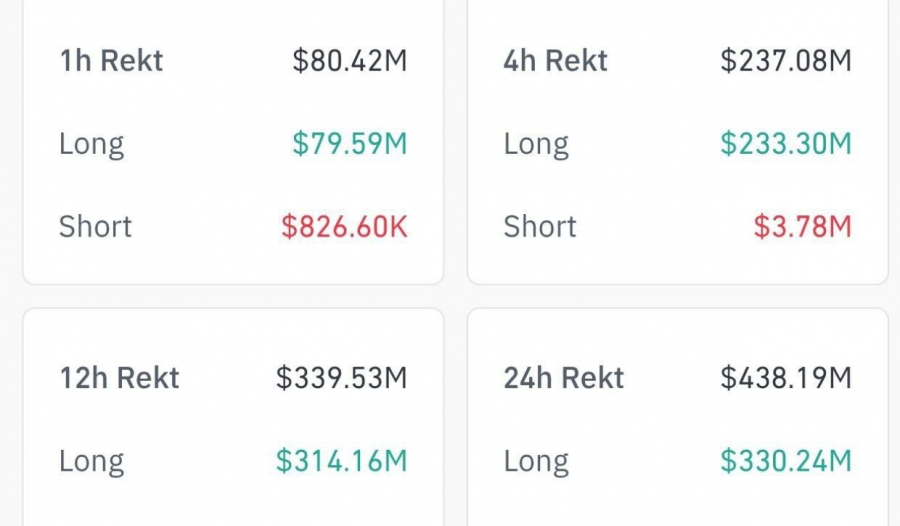Viewport: 900px width, 526px height.
Task: Select the 12h Rekt total $339.53M
Action: tap(342, 378)
